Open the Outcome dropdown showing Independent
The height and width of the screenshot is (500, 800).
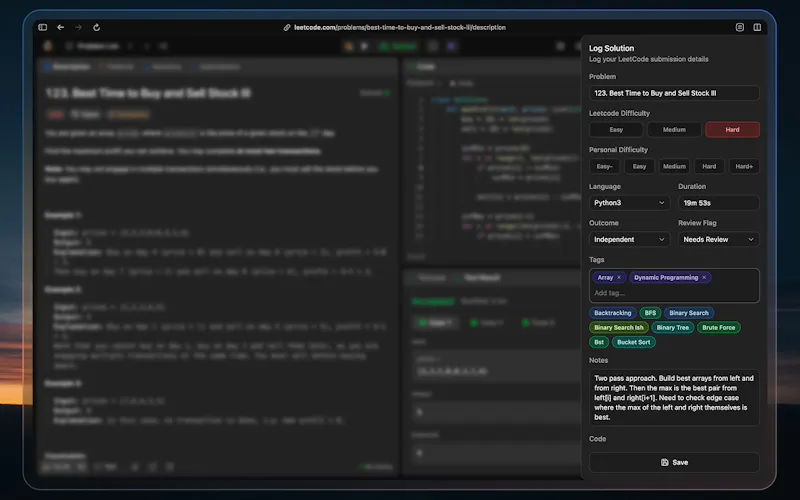[629, 240]
